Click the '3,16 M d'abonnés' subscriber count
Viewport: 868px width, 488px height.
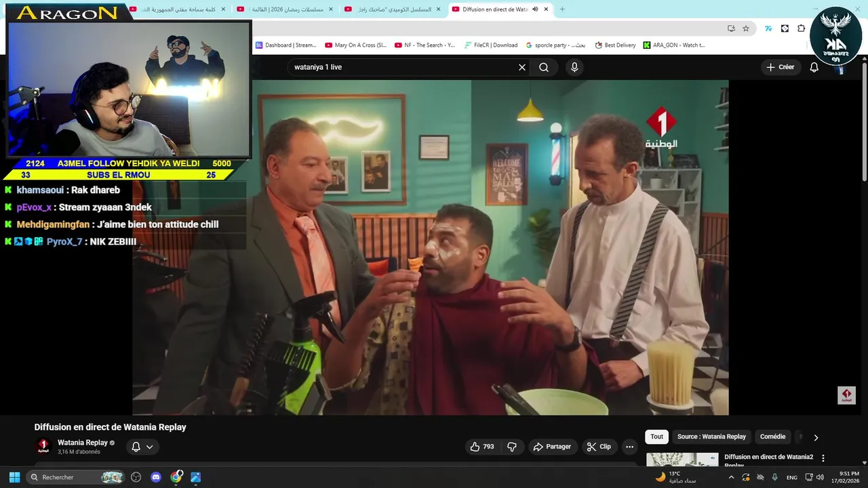(x=79, y=452)
